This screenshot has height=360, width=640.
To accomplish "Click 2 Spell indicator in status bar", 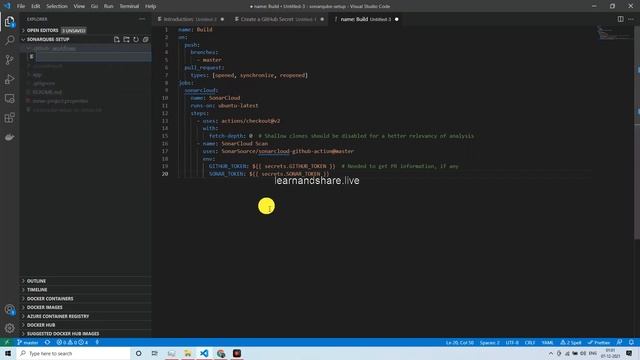I will (x=571, y=342).
